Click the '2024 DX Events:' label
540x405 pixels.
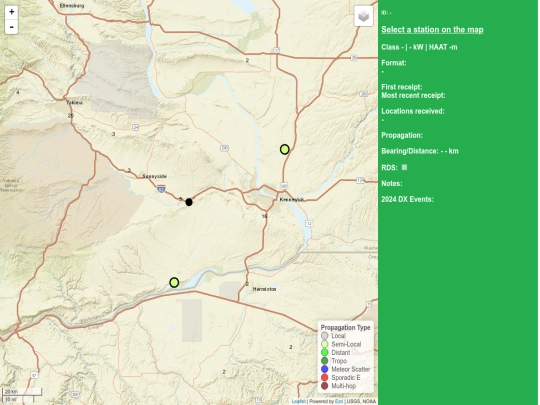pos(407,199)
